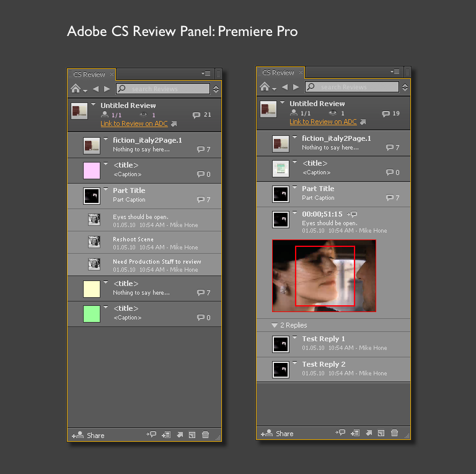Click the reviewer person icon in the left panel
476x474 pixels.
[x=104, y=114]
